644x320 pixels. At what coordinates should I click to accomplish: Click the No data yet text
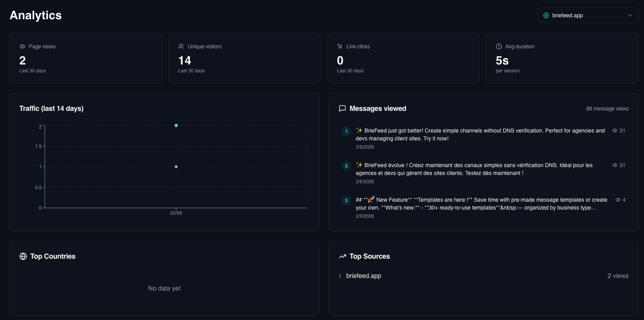pyautogui.click(x=164, y=288)
